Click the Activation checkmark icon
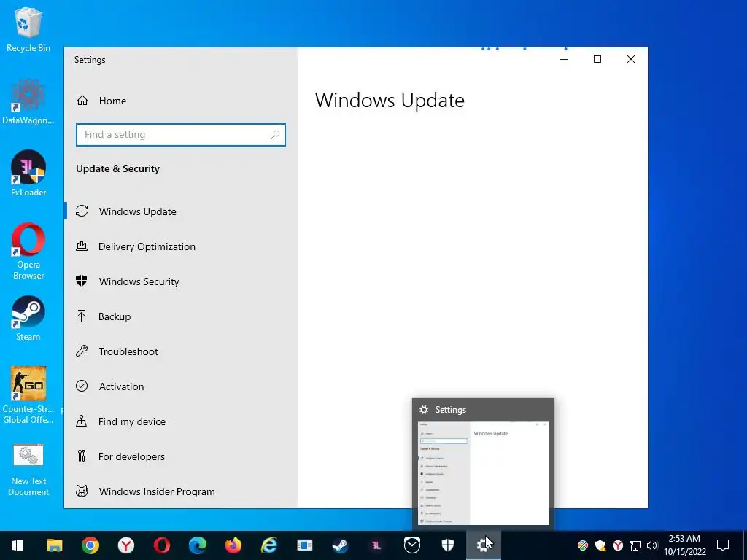The image size is (747, 560). (82, 386)
